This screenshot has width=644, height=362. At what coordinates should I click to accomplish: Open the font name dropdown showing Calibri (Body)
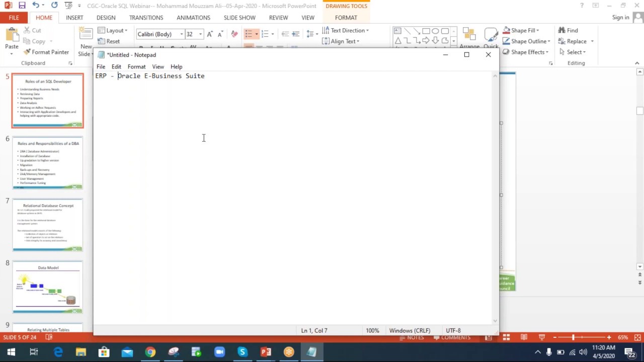point(182,34)
